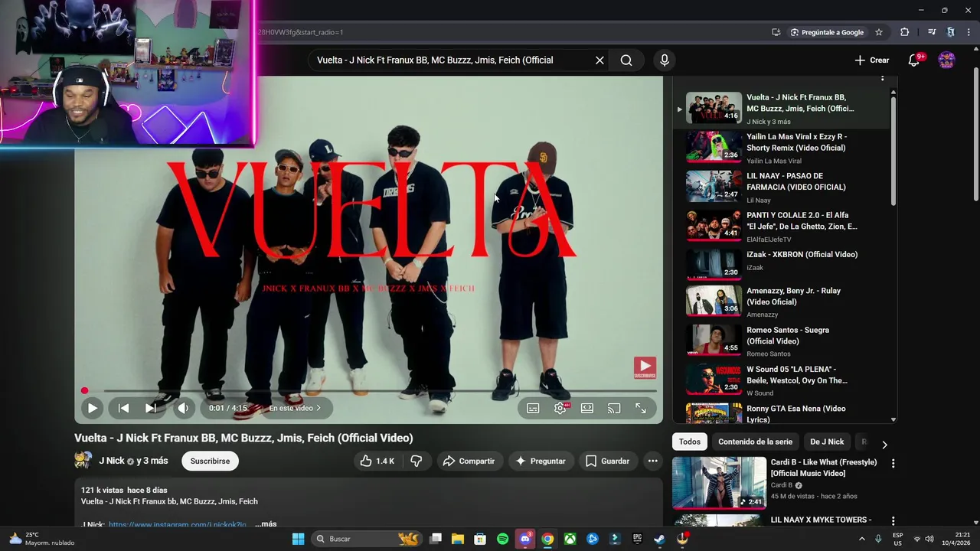Viewport: 980px width, 551px height.
Task: Open Chrome media controls icon
Action: coord(932,32)
